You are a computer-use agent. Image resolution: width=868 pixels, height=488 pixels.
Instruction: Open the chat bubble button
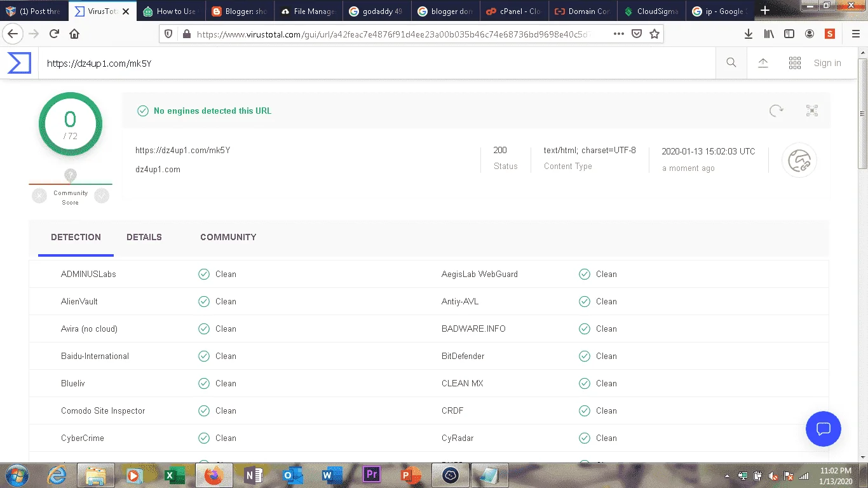(824, 428)
